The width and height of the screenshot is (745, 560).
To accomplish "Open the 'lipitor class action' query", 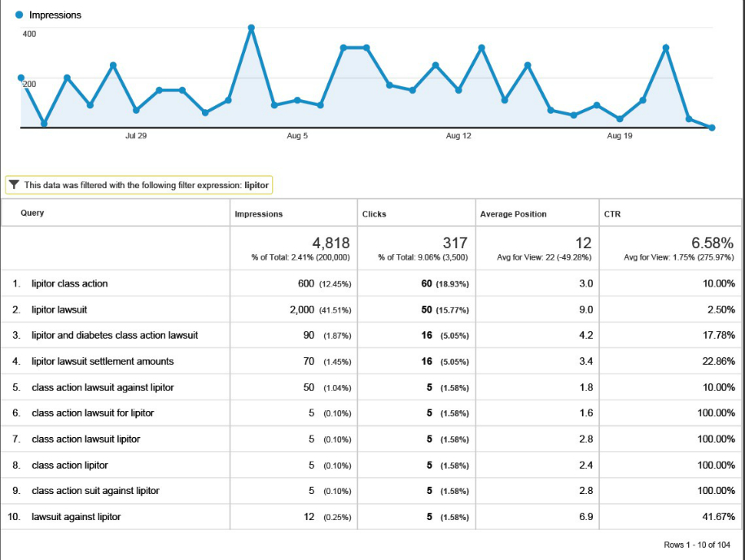I will click(70, 283).
